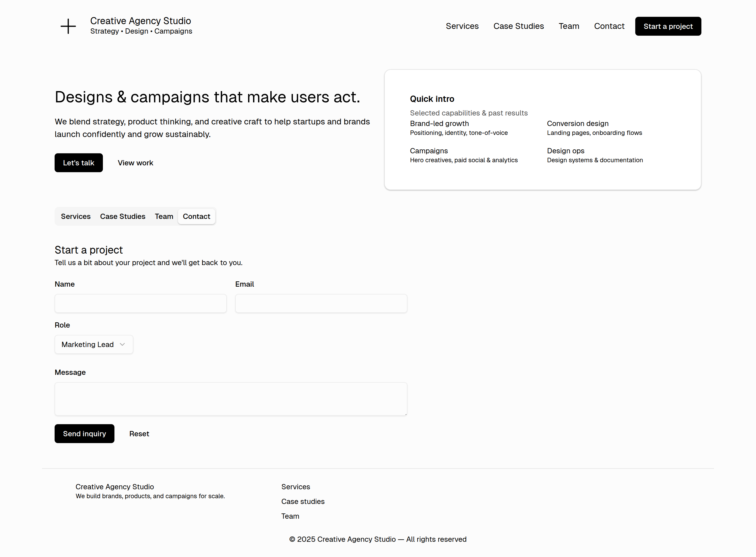Select the Team tab
Viewport: 756px width, 557px height.
coord(164,217)
